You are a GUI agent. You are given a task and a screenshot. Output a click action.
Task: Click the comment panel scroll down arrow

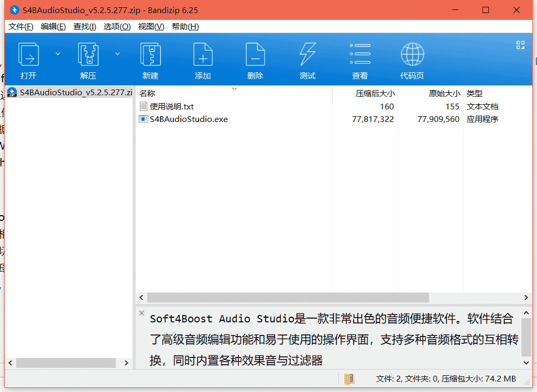(x=526, y=363)
